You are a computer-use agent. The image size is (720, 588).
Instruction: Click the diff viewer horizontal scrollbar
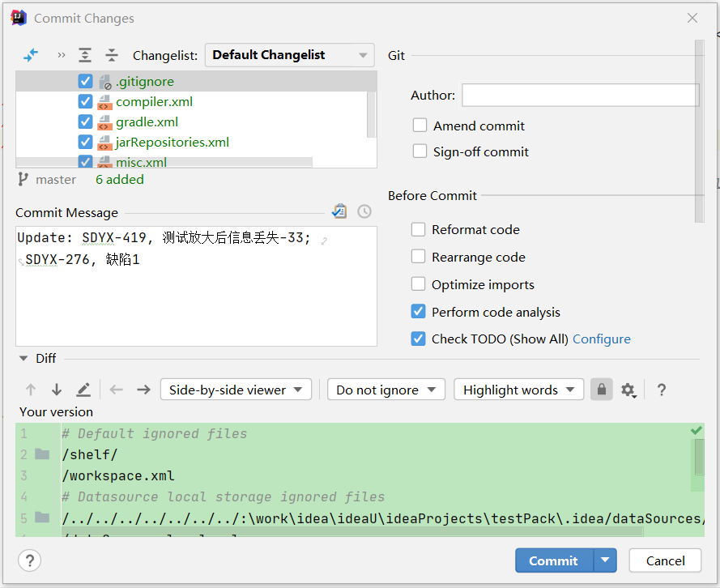[x=352, y=531]
